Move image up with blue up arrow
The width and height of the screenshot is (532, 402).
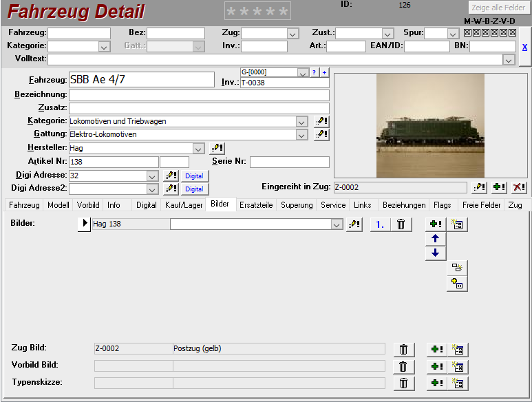pyautogui.click(x=435, y=238)
